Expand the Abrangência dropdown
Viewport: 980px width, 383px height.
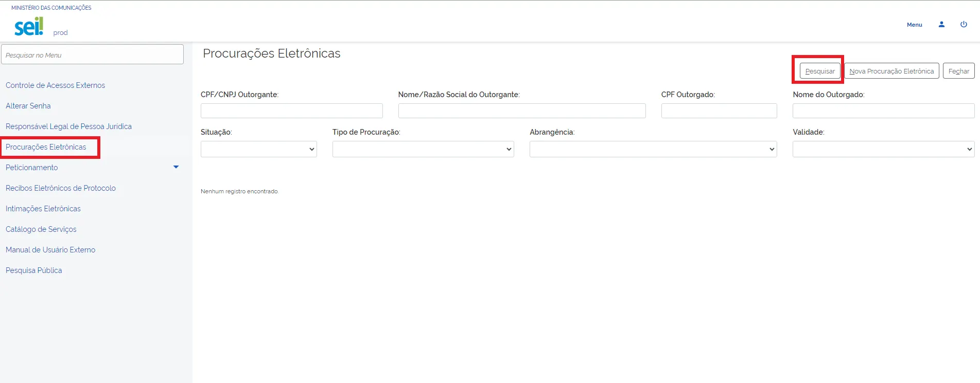pos(653,149)
